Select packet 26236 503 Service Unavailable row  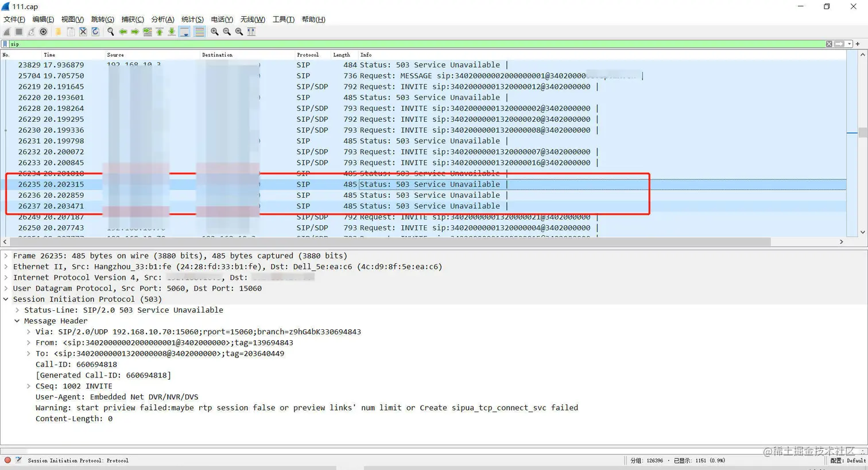pos(424,195)
